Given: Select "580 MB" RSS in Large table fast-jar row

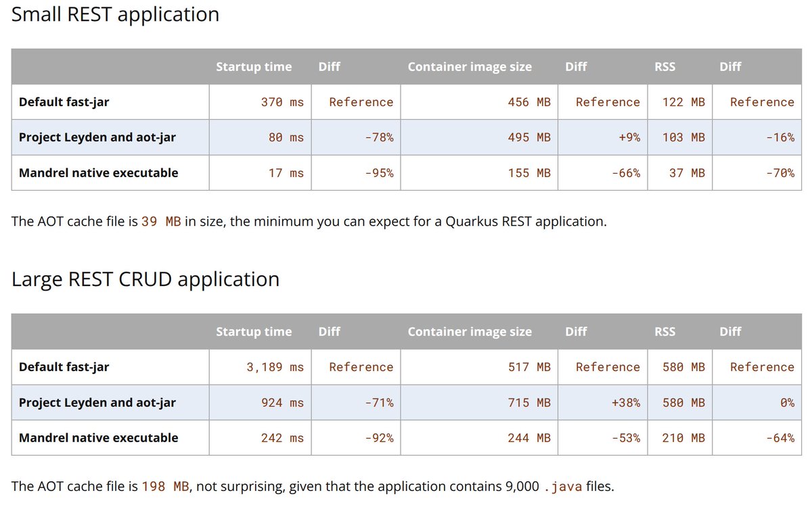Looking at the screenshot, I should (683, 367).
